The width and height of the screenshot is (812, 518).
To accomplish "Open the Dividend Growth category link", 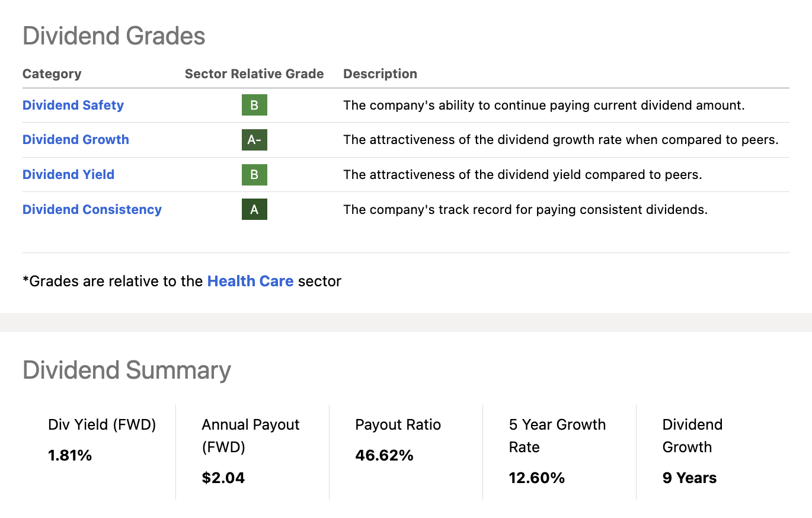I will [x=75, y=139].
